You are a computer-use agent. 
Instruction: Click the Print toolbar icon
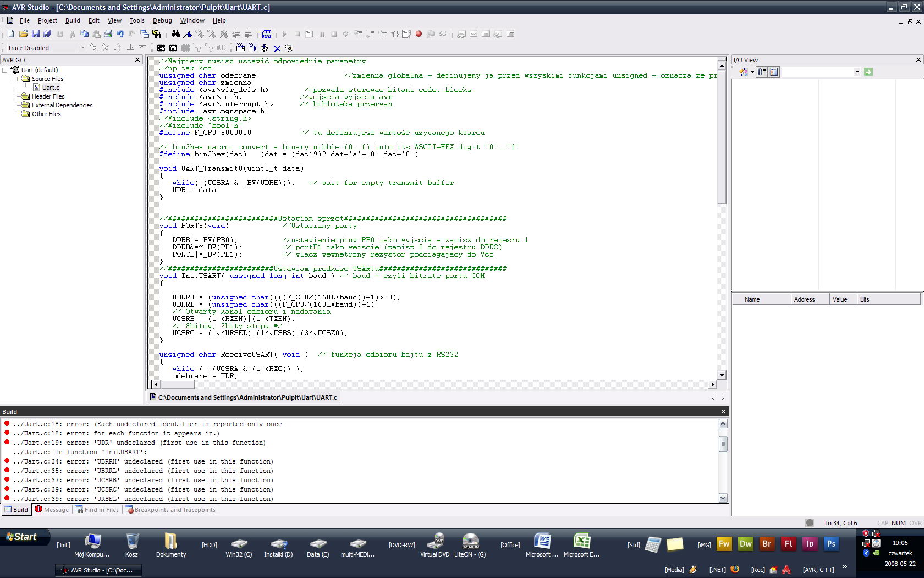(x=108, y=34)
